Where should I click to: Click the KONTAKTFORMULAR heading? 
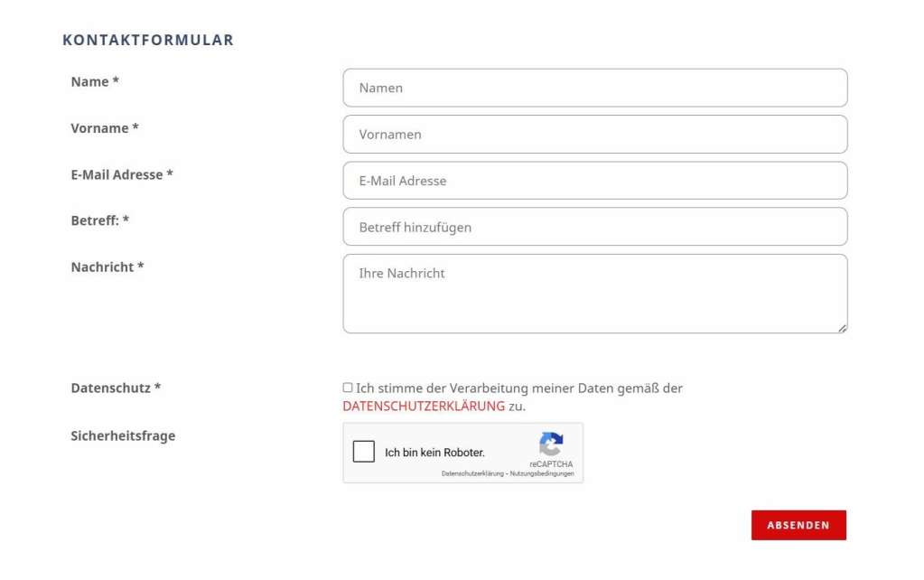[x=147, y=40]
